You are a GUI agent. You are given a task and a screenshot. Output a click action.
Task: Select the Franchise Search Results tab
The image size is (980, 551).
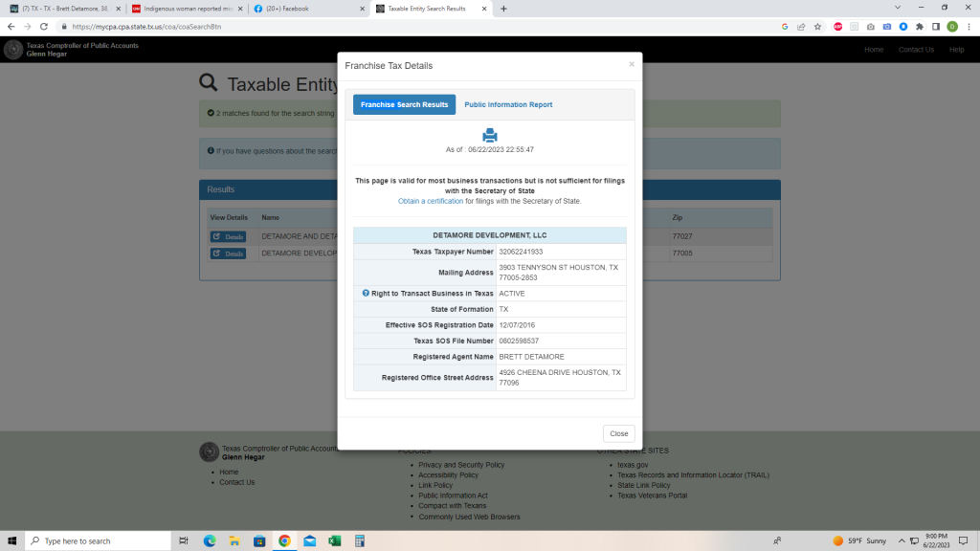[404, 104]
